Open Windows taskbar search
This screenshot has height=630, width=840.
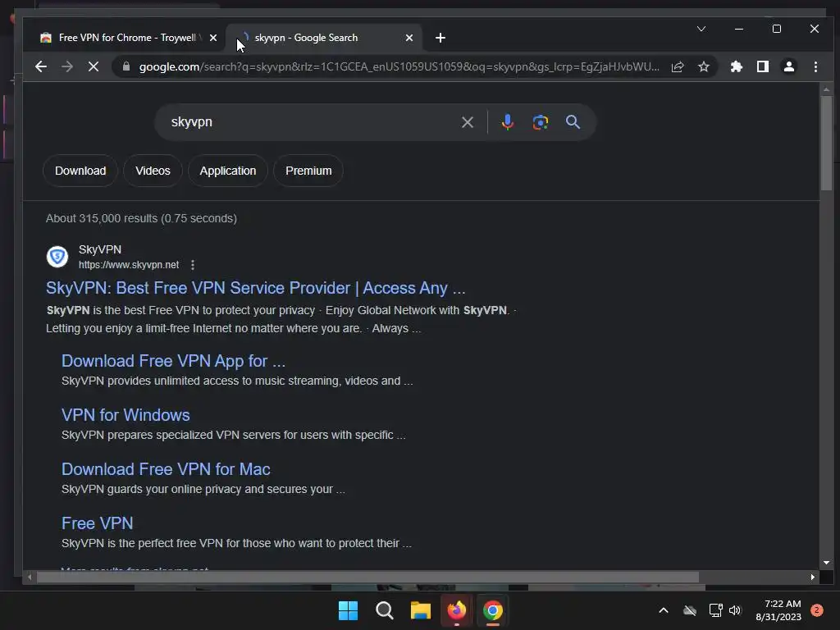[385, 610]
